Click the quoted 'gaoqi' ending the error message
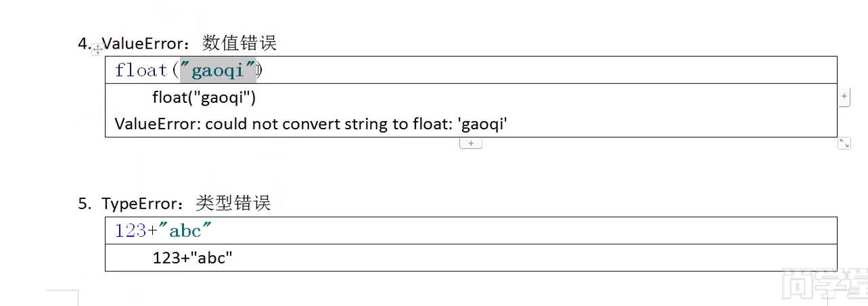Image resolution: width=868 pixels, height=306 pixels. click(483, 124)
